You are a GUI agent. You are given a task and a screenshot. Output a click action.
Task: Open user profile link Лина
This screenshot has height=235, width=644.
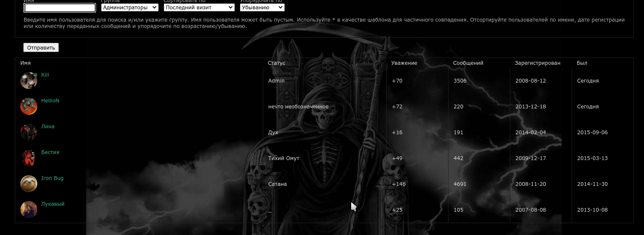pos(48,127)
